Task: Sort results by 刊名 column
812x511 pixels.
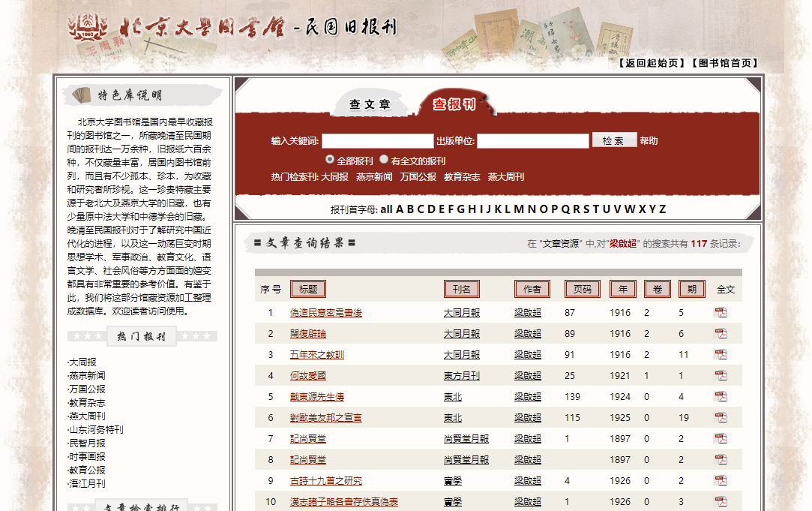Action: click(x=461, y=289)
